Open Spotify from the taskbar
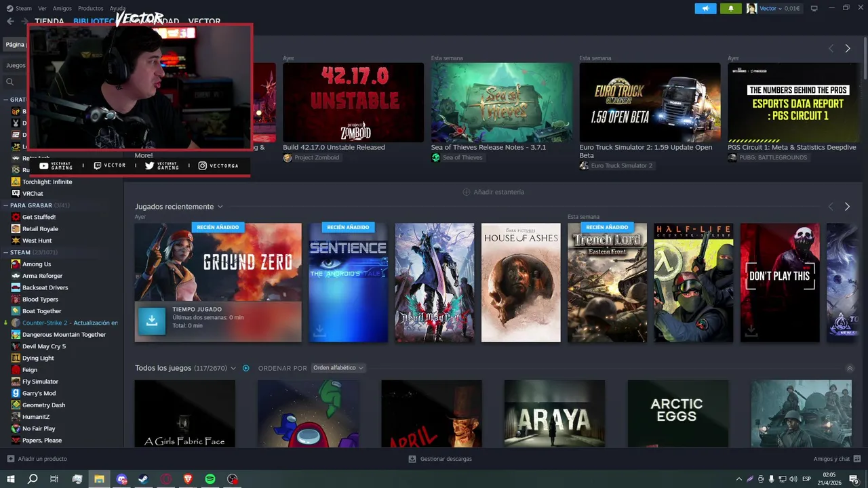 click(210, 479)
